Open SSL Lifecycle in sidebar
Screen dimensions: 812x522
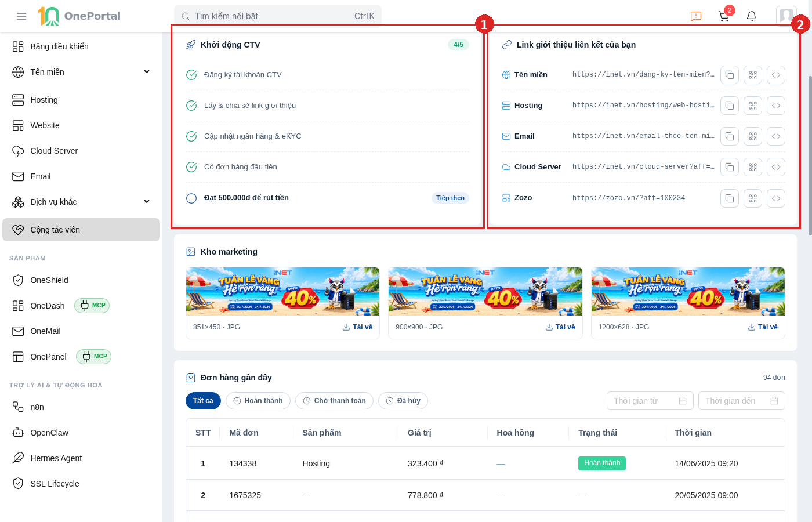(x=81, y=484)
